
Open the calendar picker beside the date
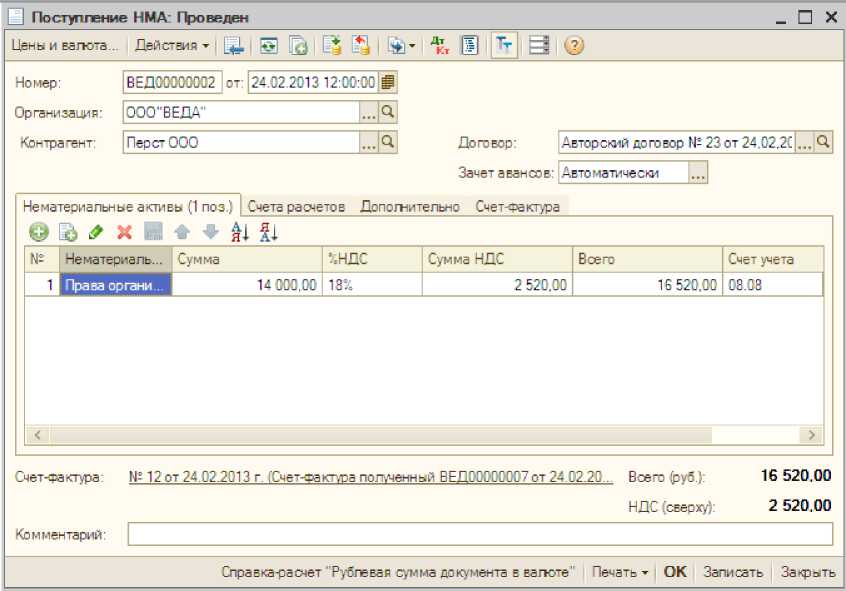[x=388, y=82]
